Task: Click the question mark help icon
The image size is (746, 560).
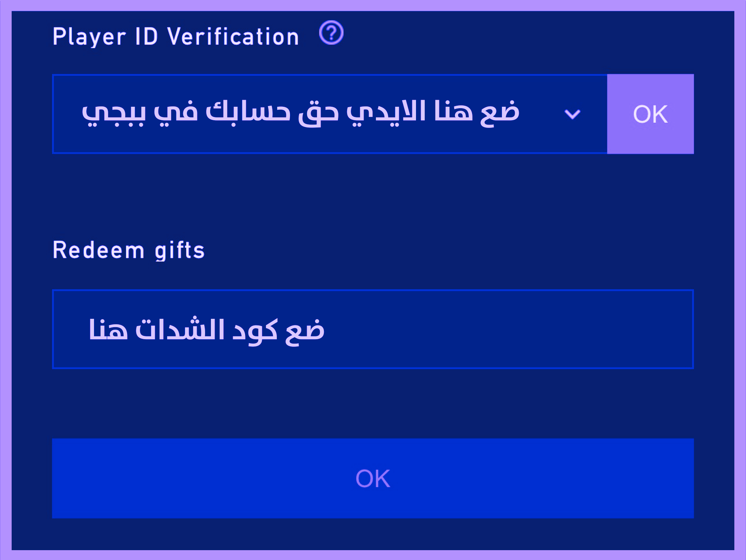Action: coord(331,33)
